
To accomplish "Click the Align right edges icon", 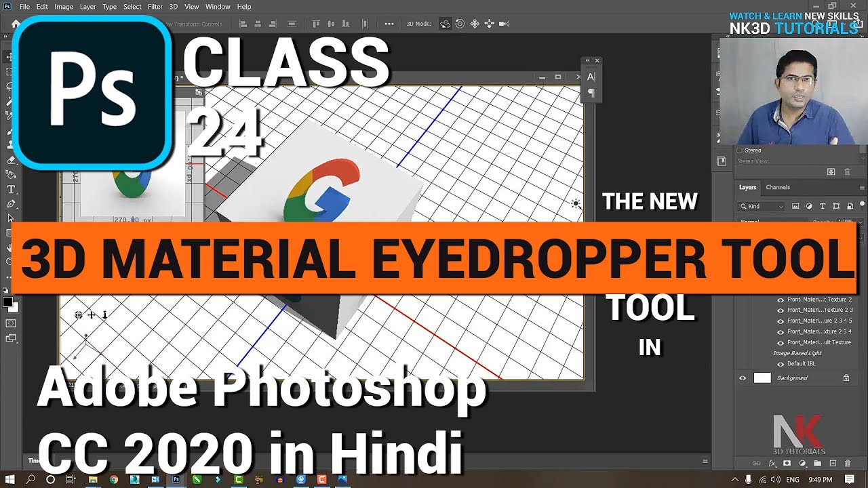I will pos(273,24).
